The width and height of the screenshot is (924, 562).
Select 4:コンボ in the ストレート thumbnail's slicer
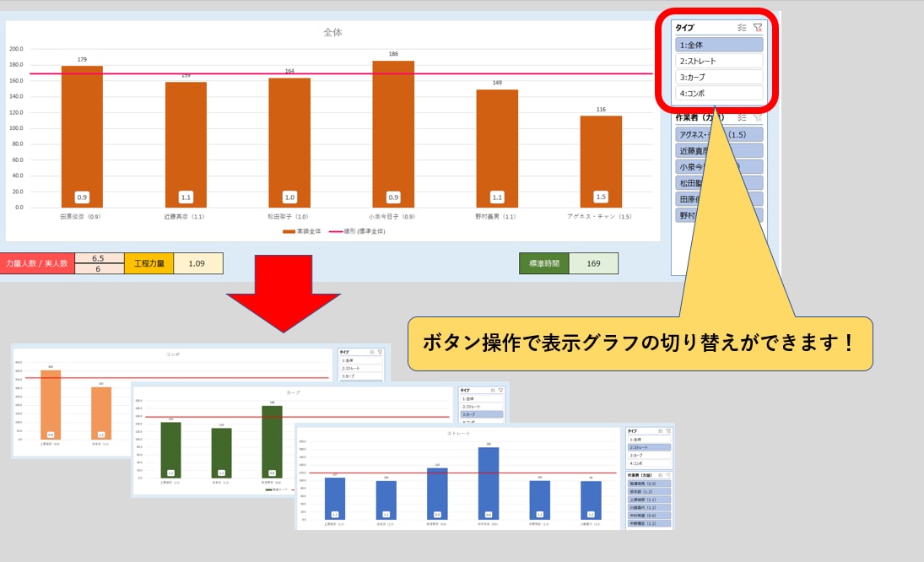pos(649,463)
